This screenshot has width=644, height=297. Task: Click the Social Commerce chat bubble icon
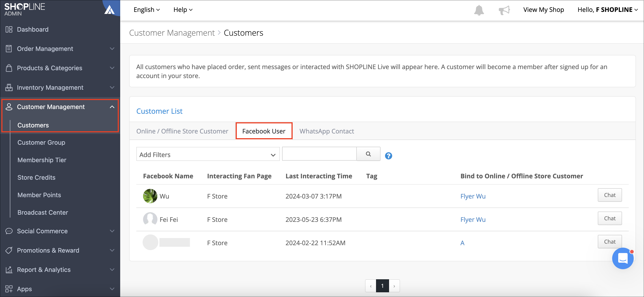(9, 231)
